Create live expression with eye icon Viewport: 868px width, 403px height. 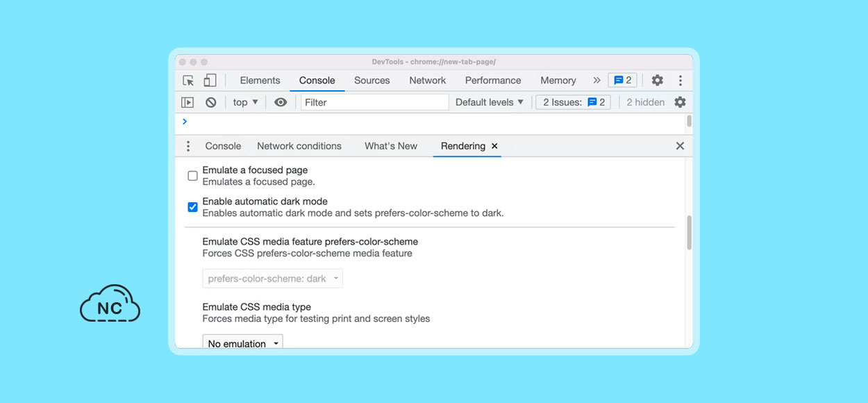pyautogui.click(x=281, y=102)
